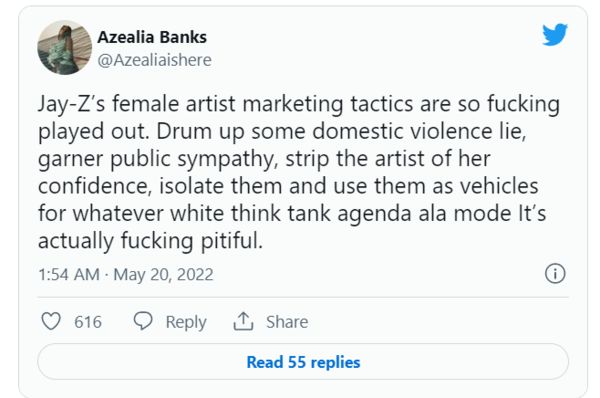Open the 1:54 AM timestamp link
600x398 pixels.
tap(69, 274)
